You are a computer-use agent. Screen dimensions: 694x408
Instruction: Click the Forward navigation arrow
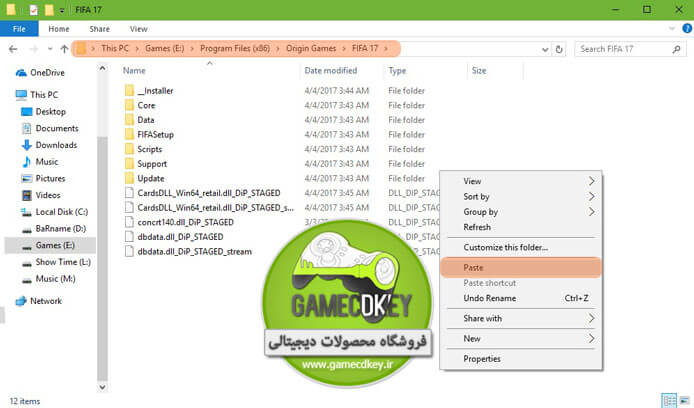pyautogui.click(x=34, y=49)
